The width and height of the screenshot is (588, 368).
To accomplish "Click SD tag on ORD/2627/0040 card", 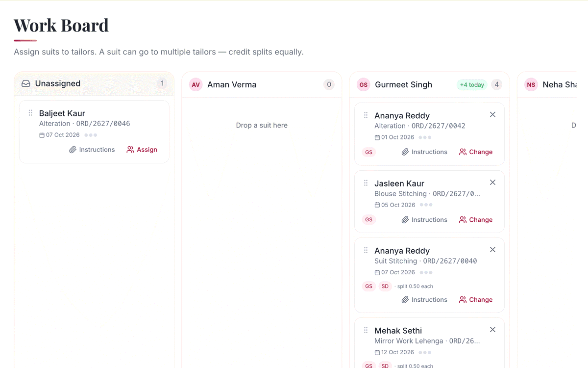I will 385,286.
